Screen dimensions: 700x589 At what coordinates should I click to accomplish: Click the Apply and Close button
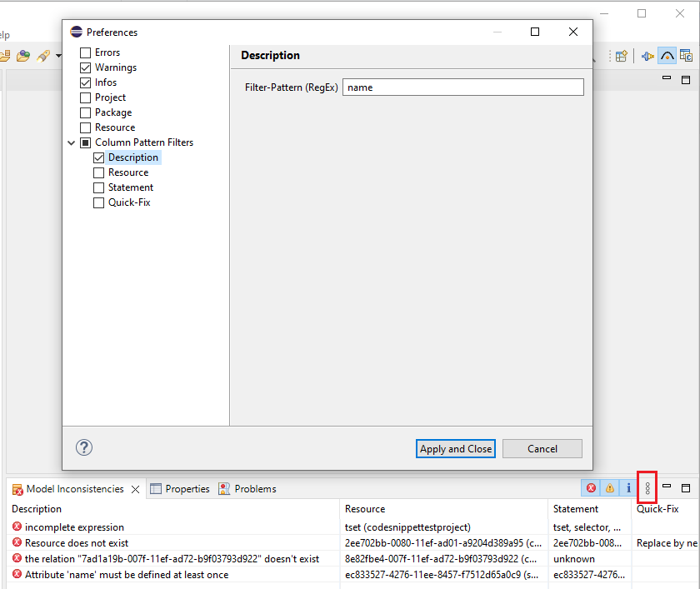click(x=455, y=448)
